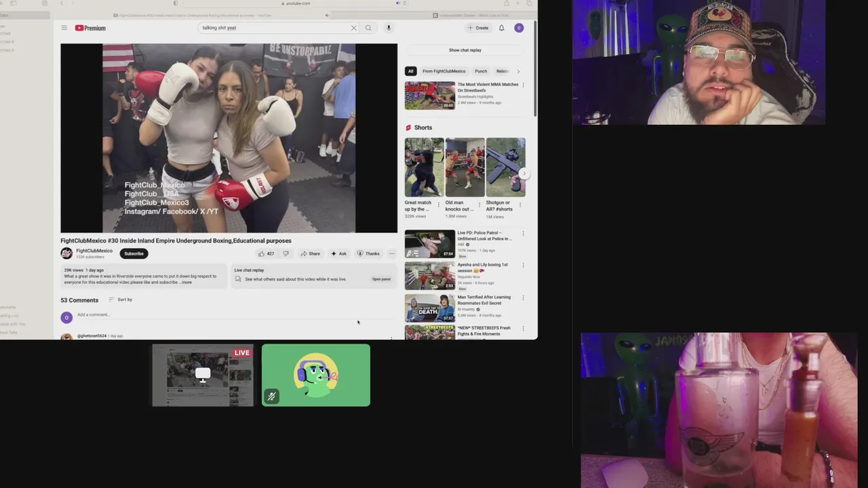Open Man Terrified After Learning thumbnail

click(x=430, y=308)
